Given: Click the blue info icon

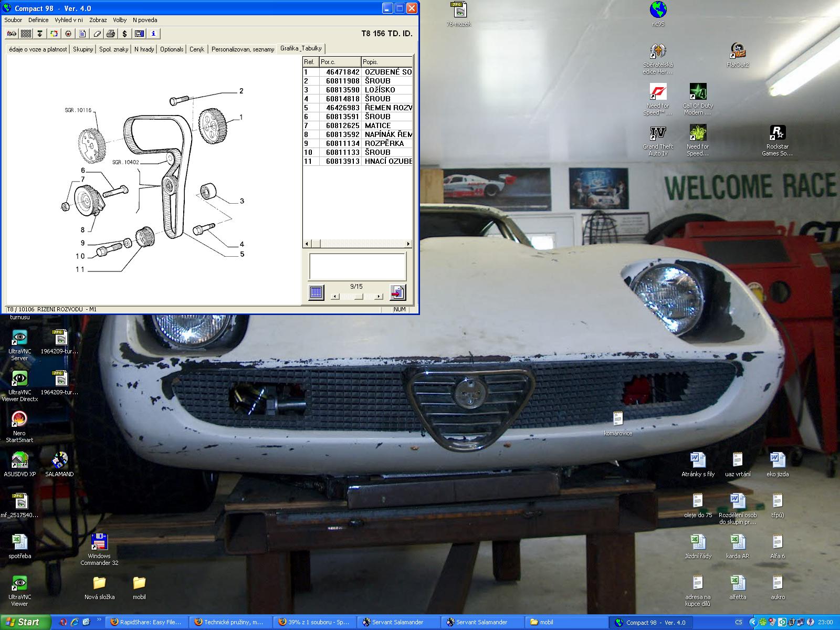Looking at the screenshot, I should [153, 34].
